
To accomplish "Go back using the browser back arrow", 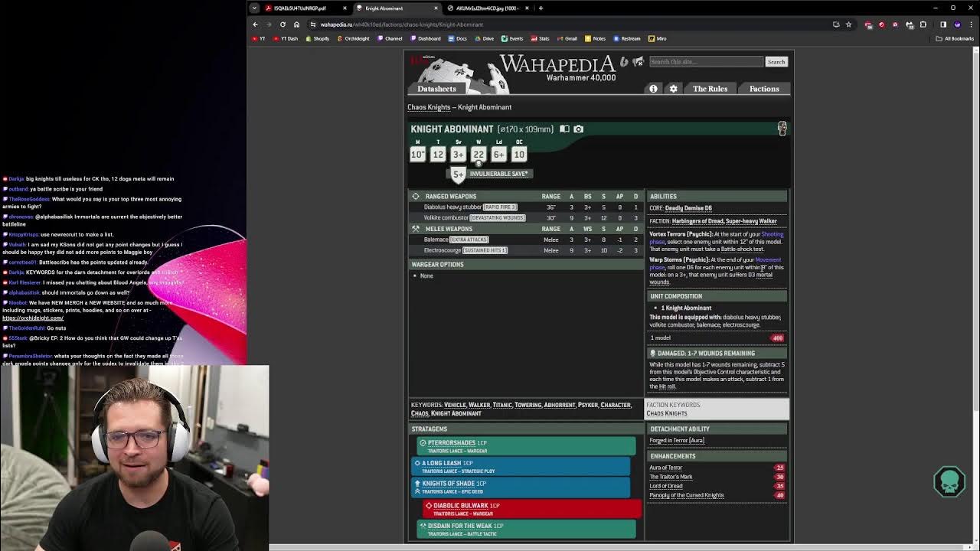I will 256,24.
